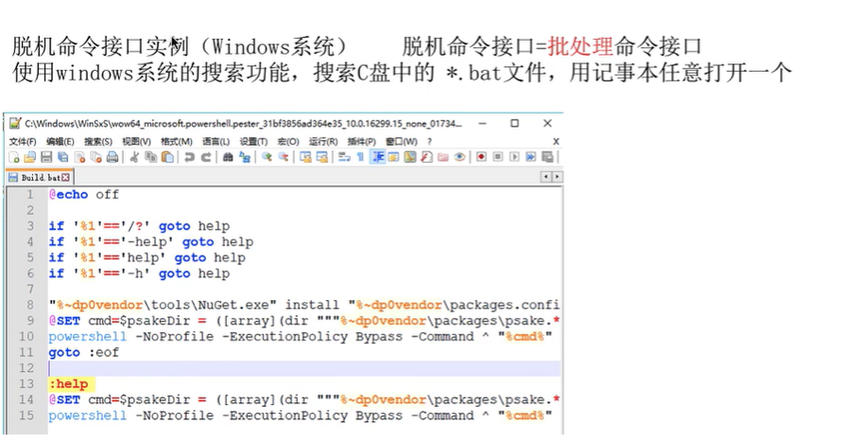Open the 编辑(E) menu
This screenshot has height=442, width=868.
[x=61, y=141]
